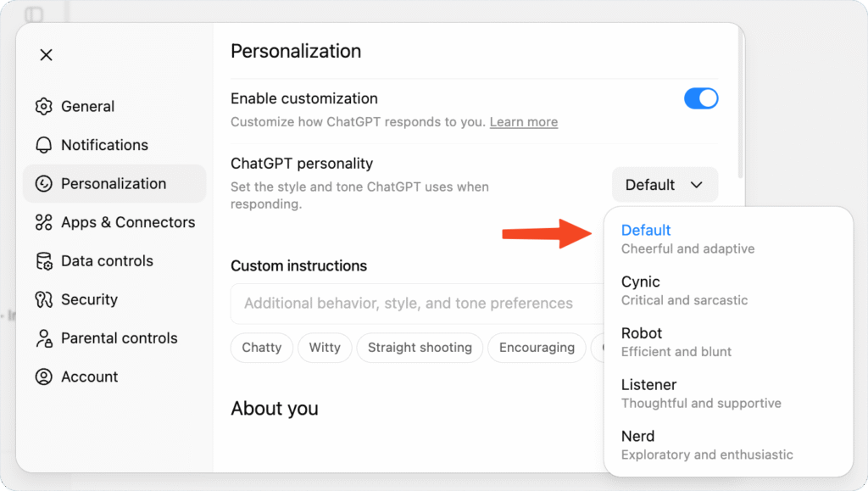Toggle the sidebar panel icon

(x=34, y=14)
